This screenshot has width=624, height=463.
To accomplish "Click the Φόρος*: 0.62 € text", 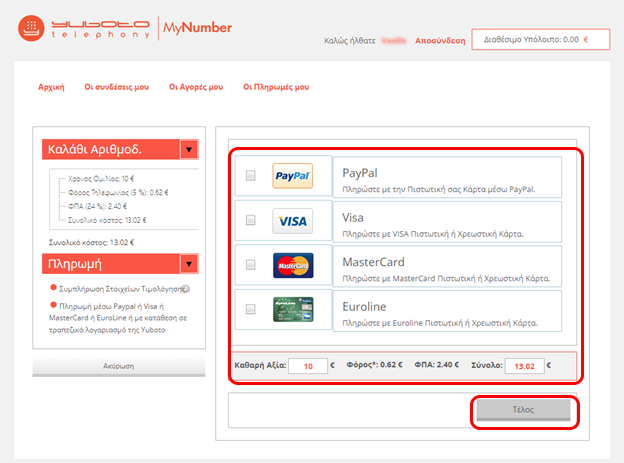I will pyautogui.click(x=374, y=365).
